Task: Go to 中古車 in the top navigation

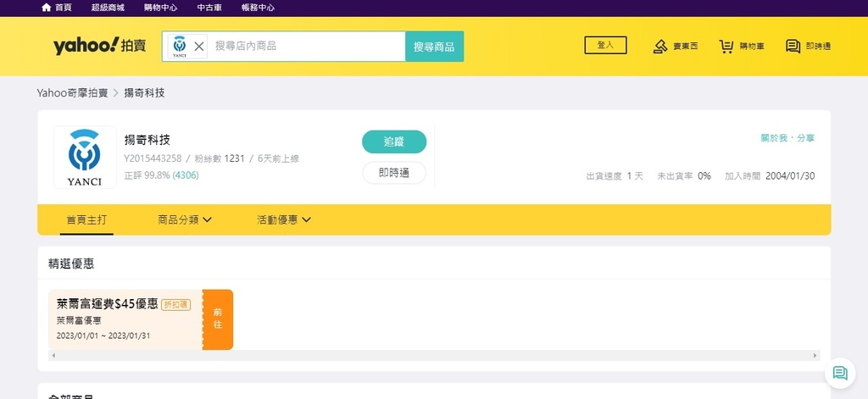Action: click(209, 8)
